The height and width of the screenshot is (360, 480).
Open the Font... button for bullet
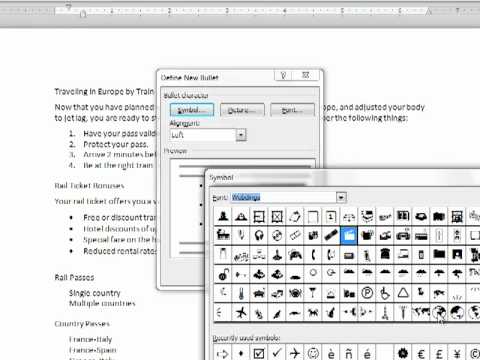292,110
